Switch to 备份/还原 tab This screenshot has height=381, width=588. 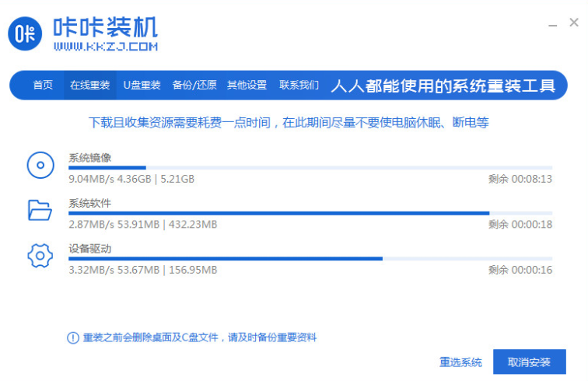pos(194,85)
